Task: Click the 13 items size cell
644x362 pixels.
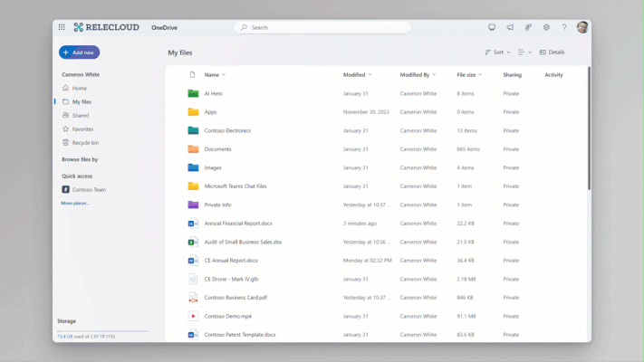Action: (x=467, y=130)
